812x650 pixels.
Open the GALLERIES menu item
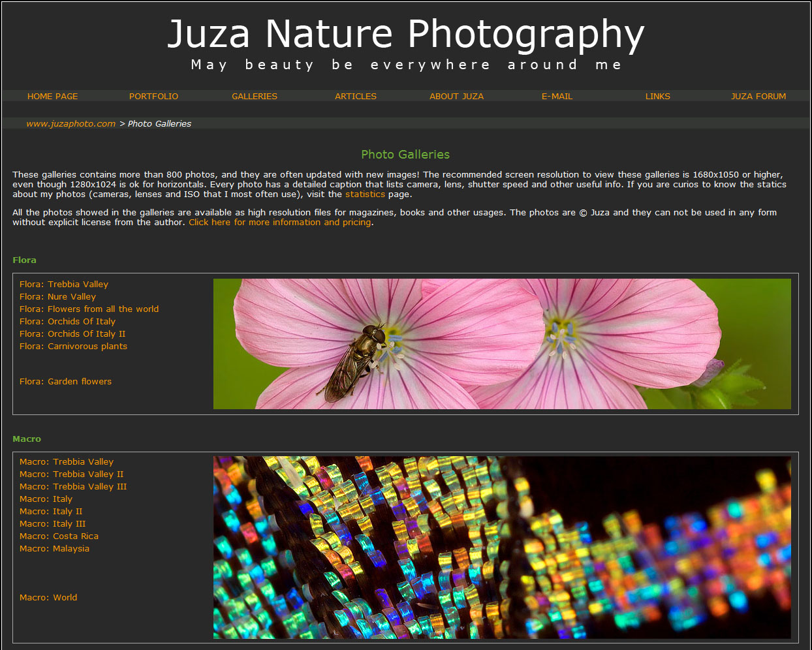255,96
